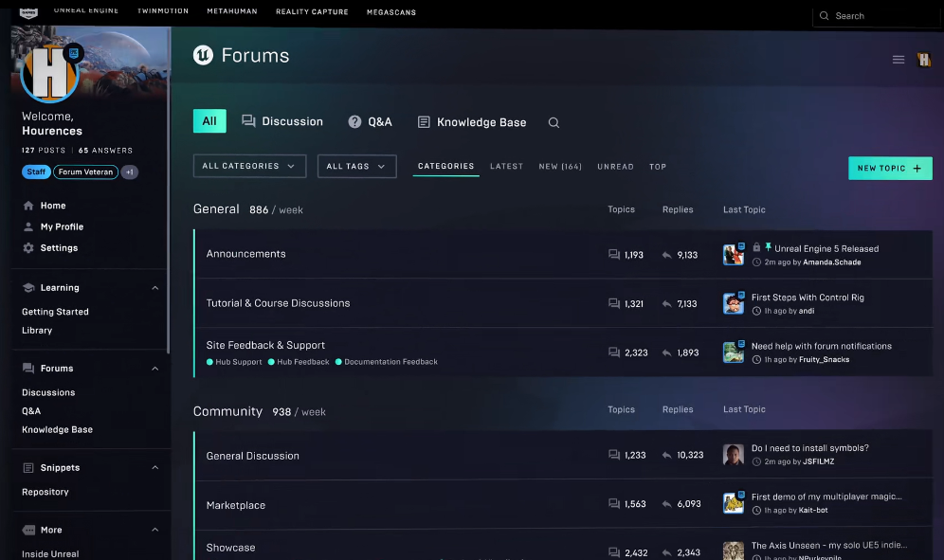Click the Announcements replies arrow icon
This screenshot has height=560, width=944.
tap(667, 255)
